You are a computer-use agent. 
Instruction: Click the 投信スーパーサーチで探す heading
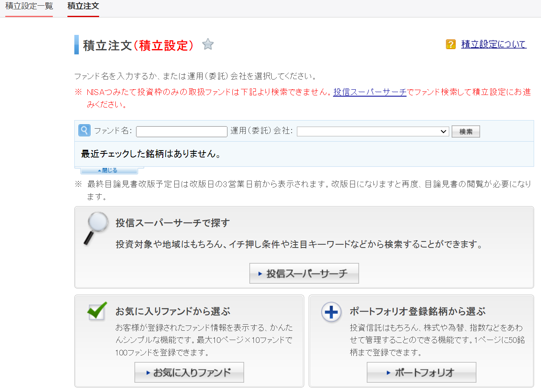173,223
